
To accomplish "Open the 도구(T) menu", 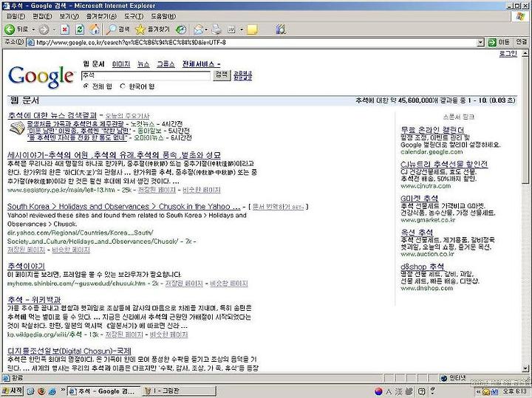I will click(x=133, y=16).
